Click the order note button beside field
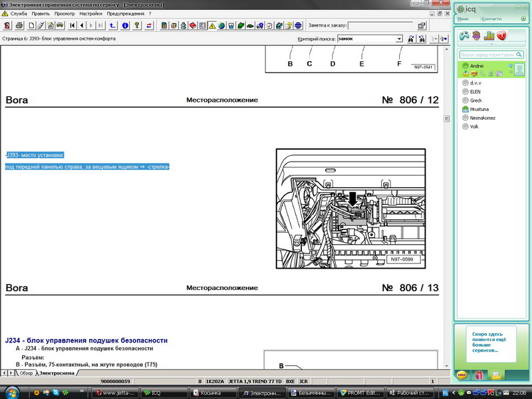The image size is (532, 399). click(422, 25)
